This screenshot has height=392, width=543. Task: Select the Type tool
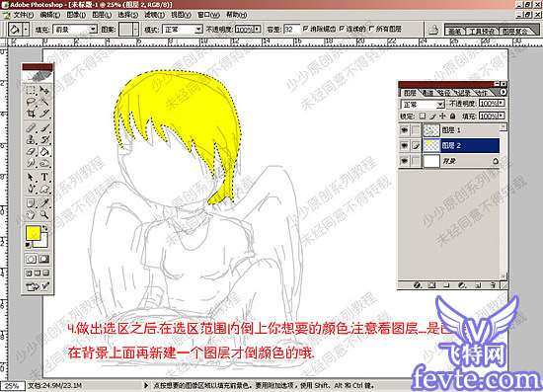(x=44, y=177)
